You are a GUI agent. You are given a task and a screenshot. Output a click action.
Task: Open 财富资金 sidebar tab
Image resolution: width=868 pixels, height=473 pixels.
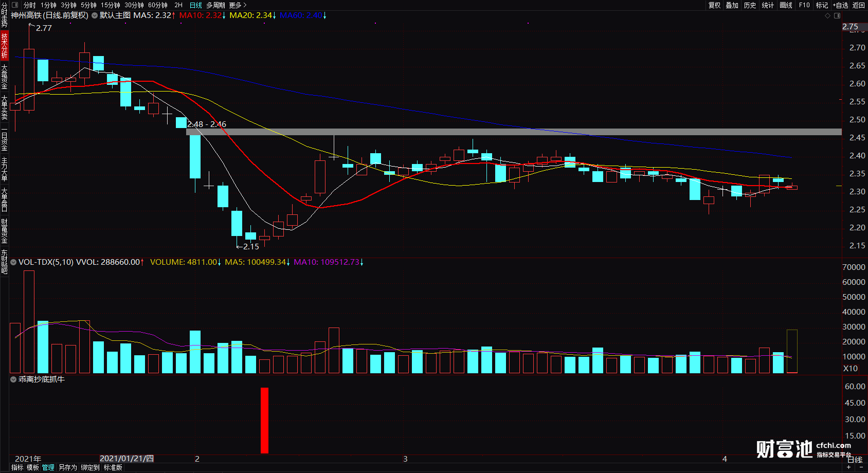coord(4,231)
